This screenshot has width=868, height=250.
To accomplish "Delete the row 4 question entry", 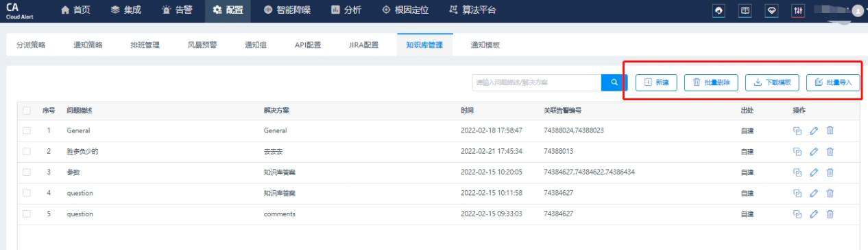I will 830,193.
